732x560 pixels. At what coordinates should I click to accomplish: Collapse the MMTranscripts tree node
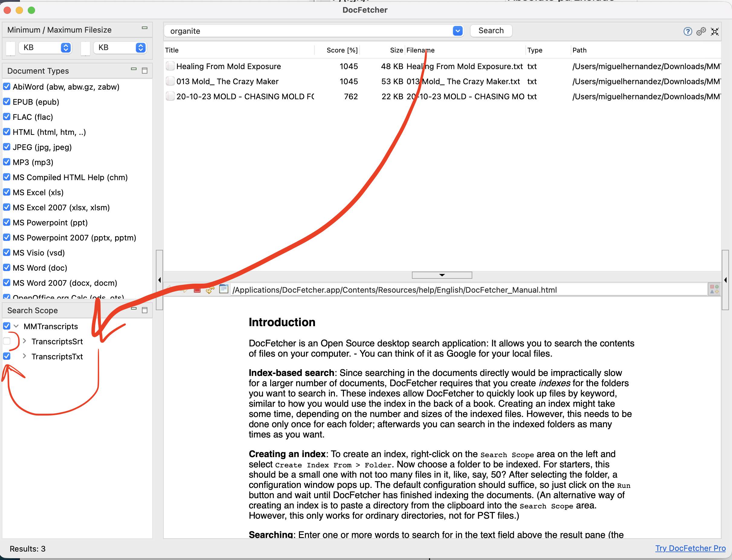click(16, 326)
